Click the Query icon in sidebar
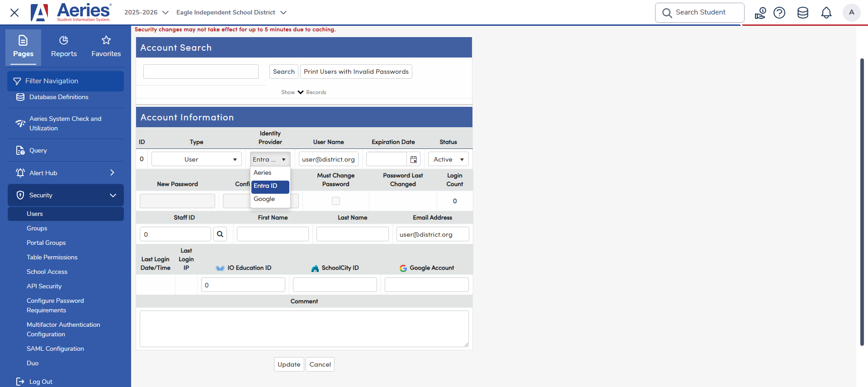868x387 pixels. tap(20, 150)
